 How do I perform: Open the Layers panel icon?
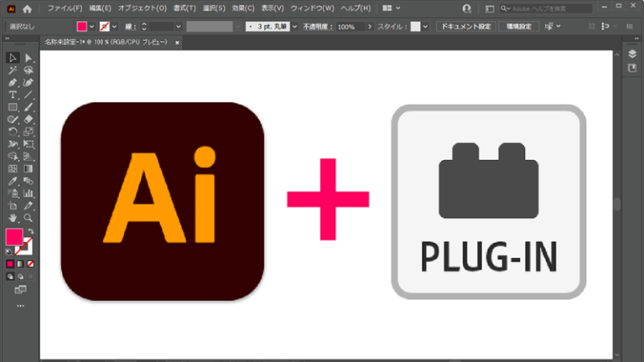[x=633, y=54]
